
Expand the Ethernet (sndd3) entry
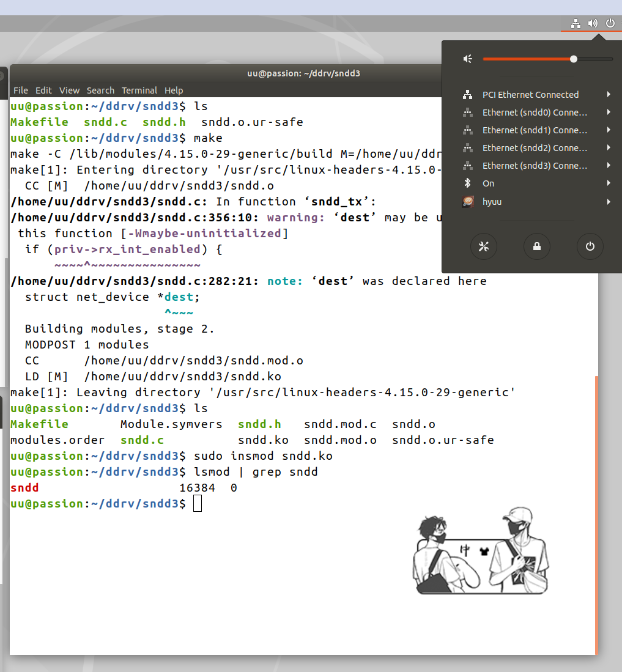(x=609, y=166)
